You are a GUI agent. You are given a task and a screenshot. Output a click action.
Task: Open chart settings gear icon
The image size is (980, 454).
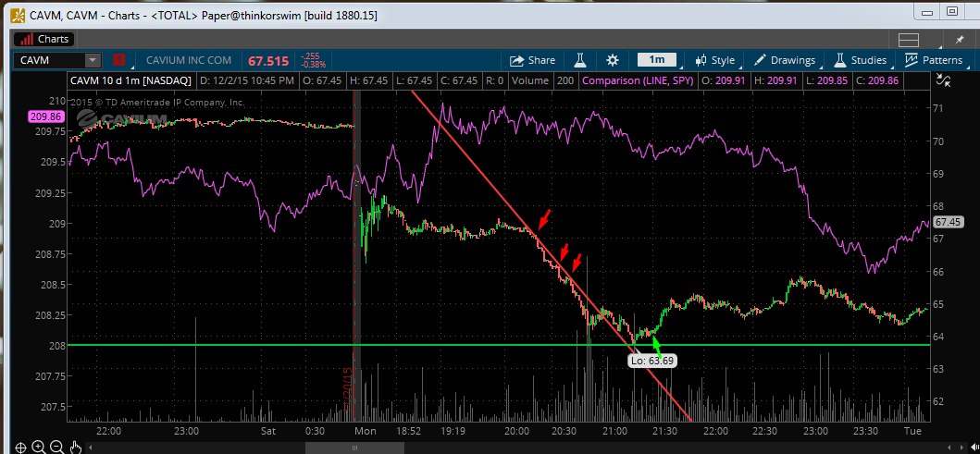click(x=613, y=60)
